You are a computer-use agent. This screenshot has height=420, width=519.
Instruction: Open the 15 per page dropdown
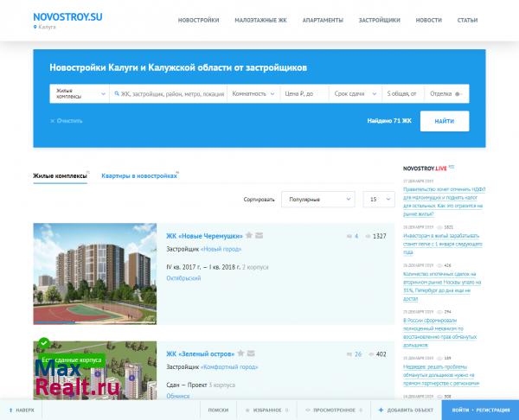[x=379, y=199]
